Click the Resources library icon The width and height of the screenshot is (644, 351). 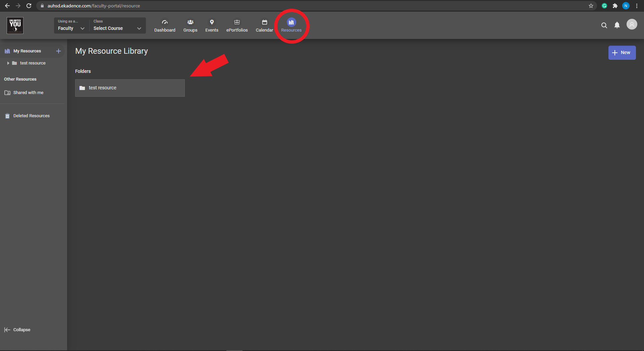click(291, 22)
